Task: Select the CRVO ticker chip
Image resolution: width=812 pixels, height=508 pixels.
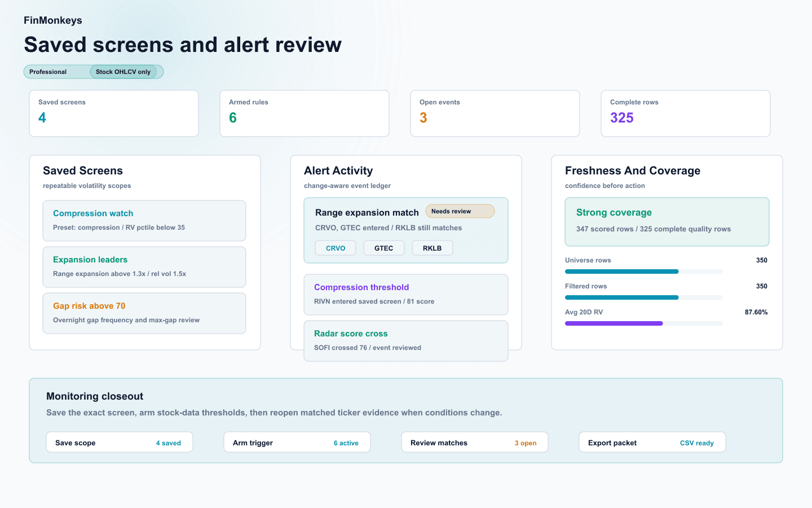Action: coord(336,248)
